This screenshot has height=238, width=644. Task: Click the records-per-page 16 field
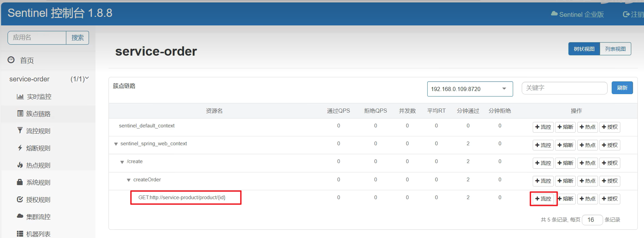tap(592, 219)
